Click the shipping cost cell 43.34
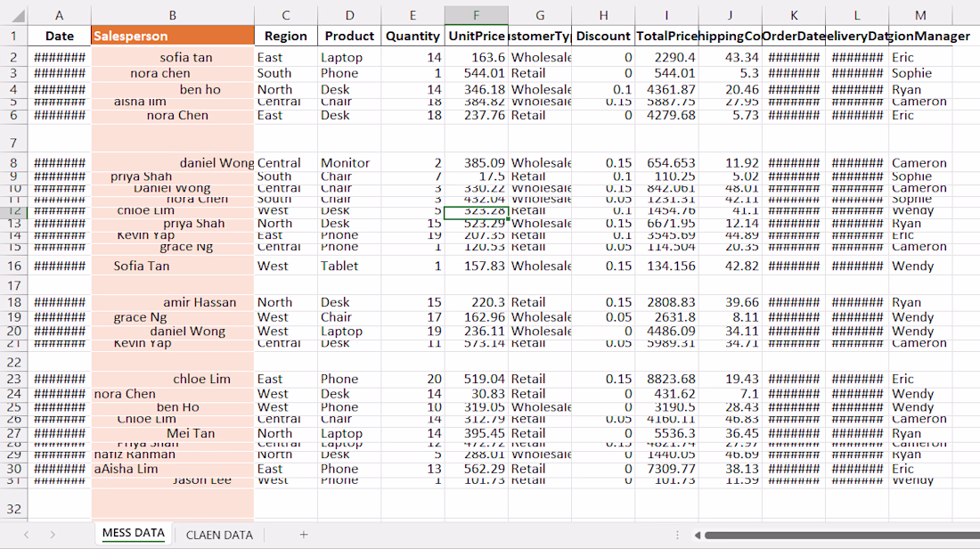Image resolution: width=980 pixels, height=549 pixels. pos(730,58)
